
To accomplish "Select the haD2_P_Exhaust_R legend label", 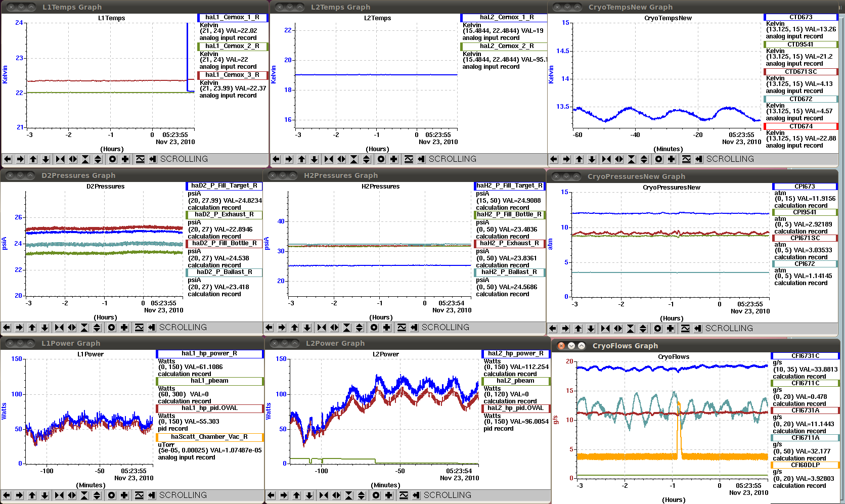I will coord(224,215).
